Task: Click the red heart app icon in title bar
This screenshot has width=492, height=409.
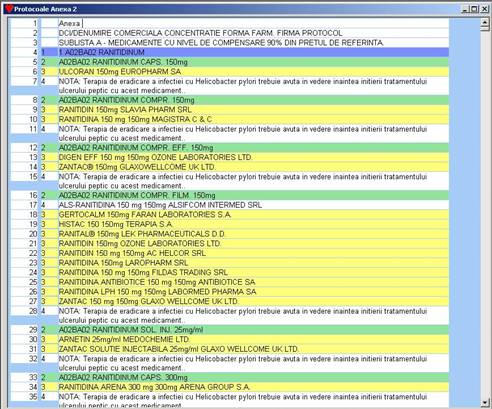Action: tap(9, 9)
